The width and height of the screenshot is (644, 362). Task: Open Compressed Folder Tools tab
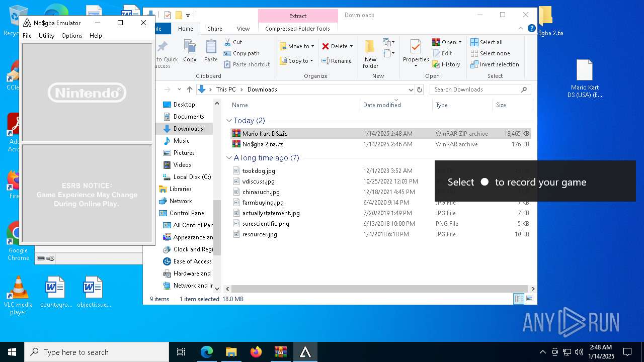click(298, 29)
